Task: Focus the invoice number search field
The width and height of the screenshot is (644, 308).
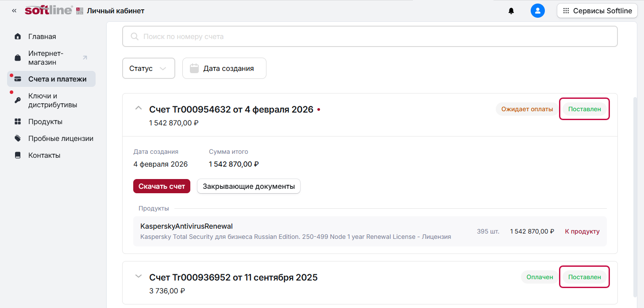Action: 370,36
